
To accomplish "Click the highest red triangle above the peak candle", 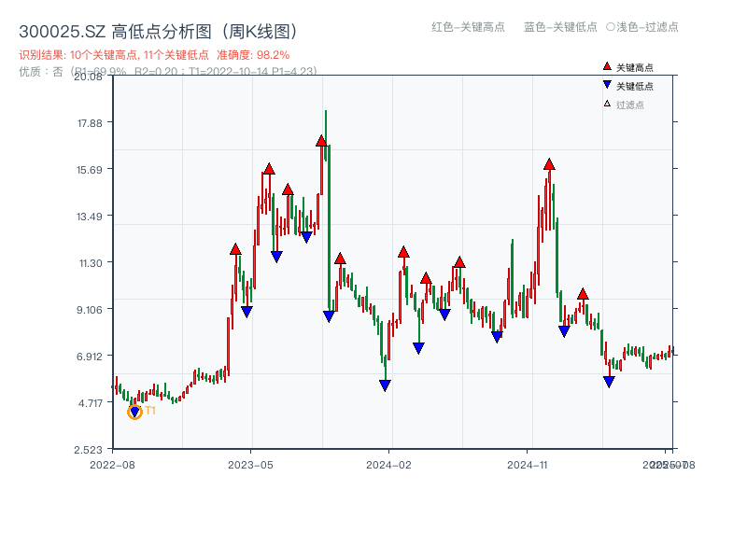I will [321, 142].
